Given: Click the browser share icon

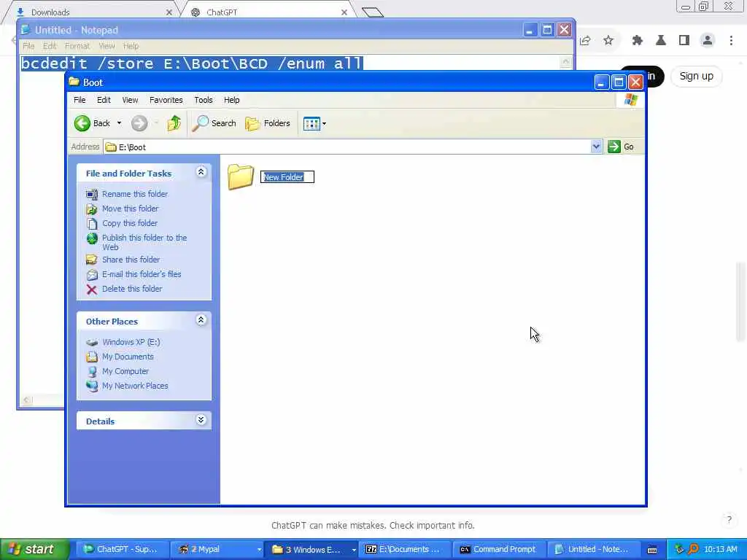Looking at the screenshot, I should point(586,41).
